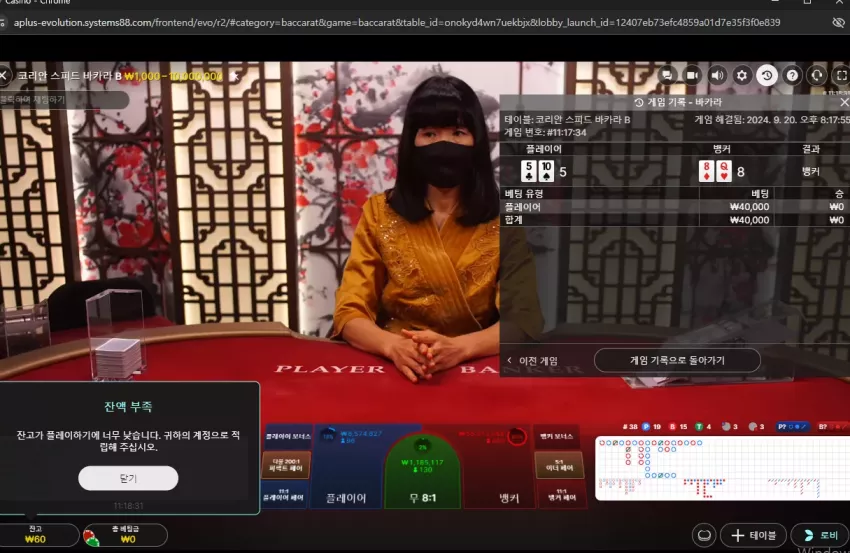The image size is (850, 553).
Task: Click the support headset icon
Action: tap(817, 75)
